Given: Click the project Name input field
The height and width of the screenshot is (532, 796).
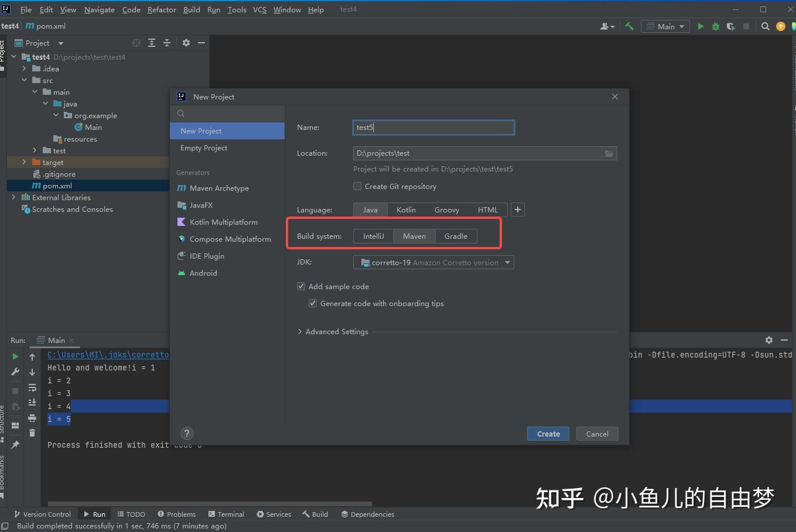Looking at the screenshot, I should click(x=434, y=127).
